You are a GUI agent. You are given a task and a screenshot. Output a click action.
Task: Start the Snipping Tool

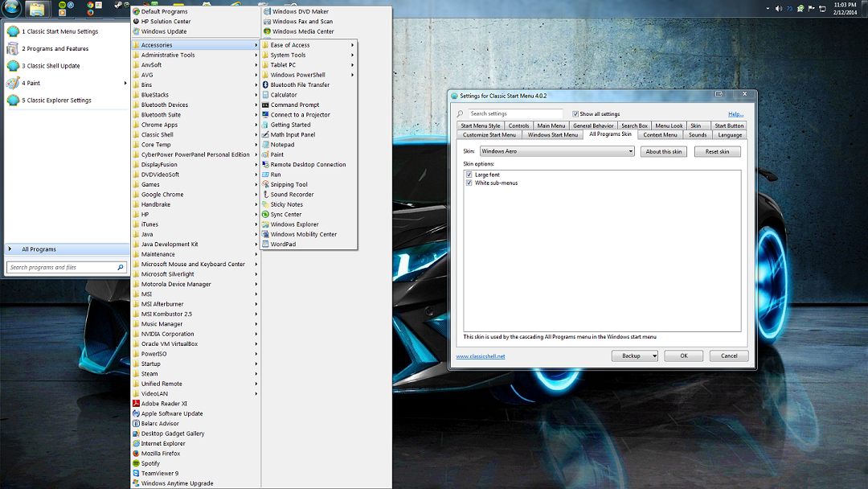click(289, 184)
